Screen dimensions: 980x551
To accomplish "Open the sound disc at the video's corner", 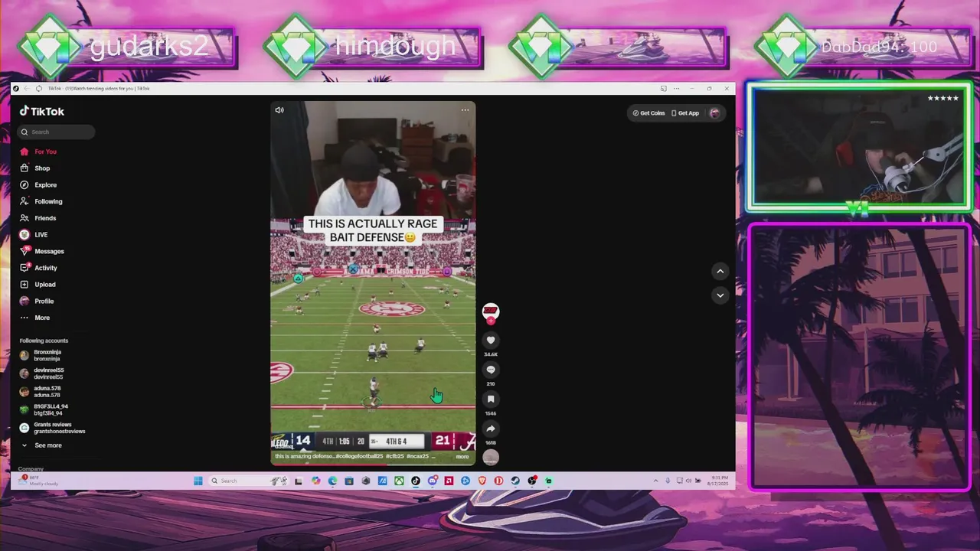I will (491, 457).
